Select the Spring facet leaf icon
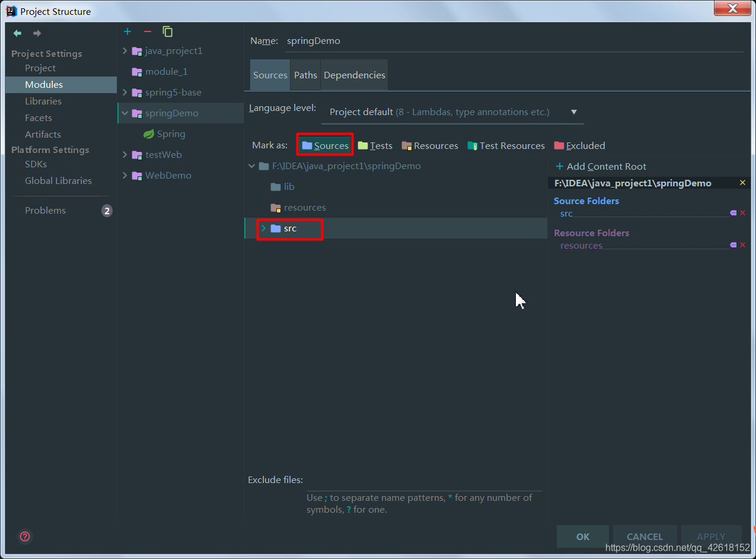Image resolution: width=756 pixels, height=559 pixels. pyautogui.click(x=149, y=134)
